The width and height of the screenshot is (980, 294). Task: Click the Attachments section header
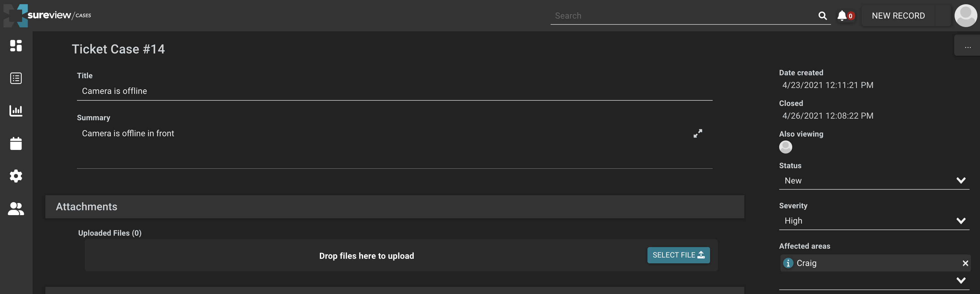87,207
